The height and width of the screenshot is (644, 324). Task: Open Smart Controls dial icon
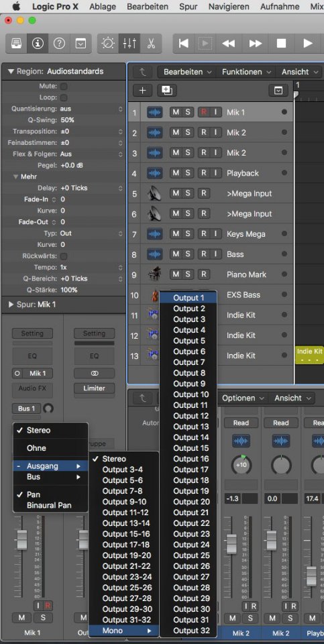click(108, 44)
